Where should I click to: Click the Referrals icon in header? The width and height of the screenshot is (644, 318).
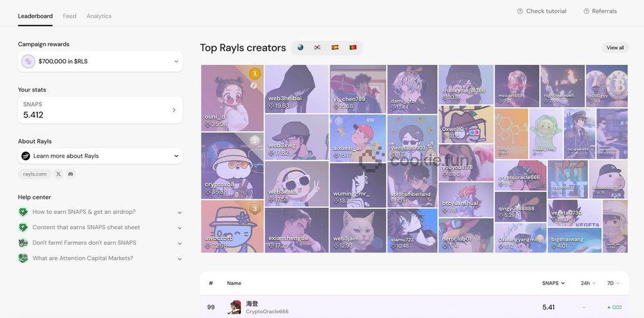(586, 11)
